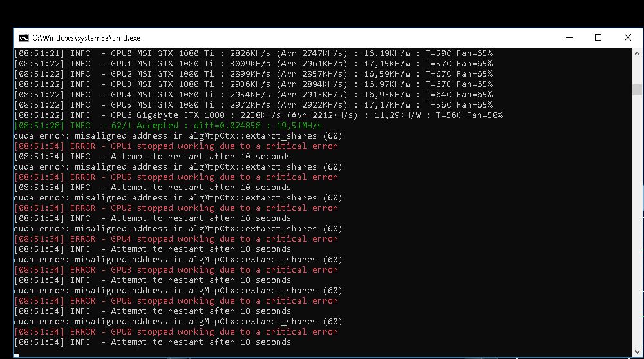This screenshot has width=644, height=359.
Task: Close the cmd.exe window
Action: click(x=627, y=38)
